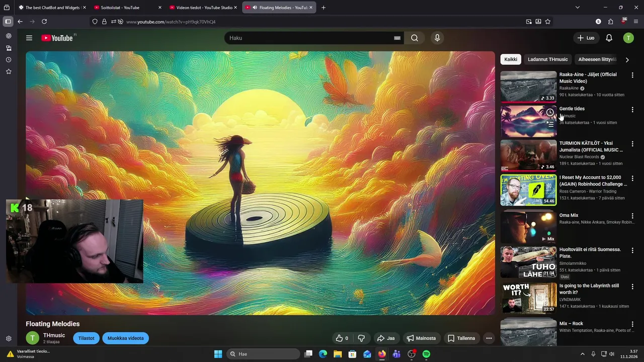Open the taskbar volume icon
Screen dimensions: 644x362
(612, 354)
